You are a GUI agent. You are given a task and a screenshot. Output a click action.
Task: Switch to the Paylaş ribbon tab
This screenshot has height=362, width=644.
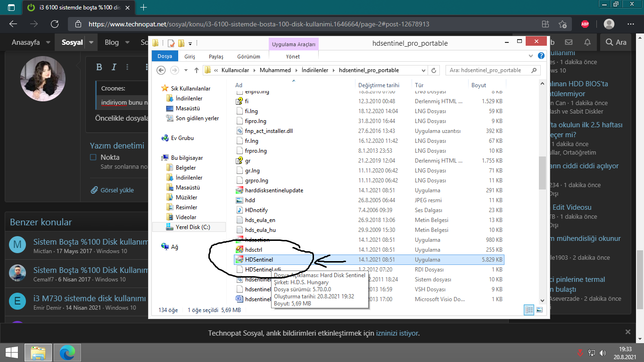216,56
